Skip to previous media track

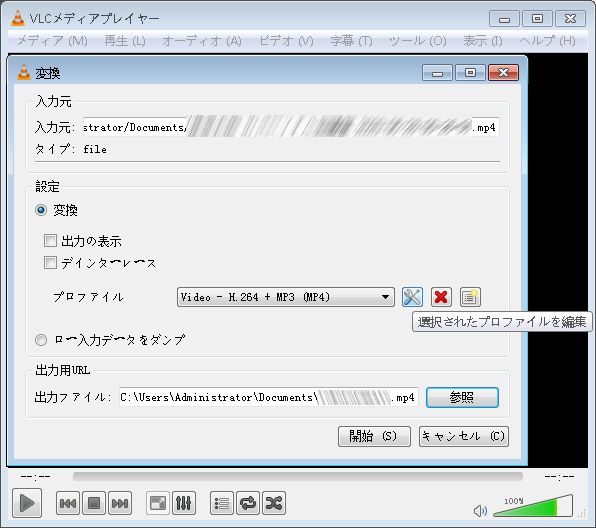[x=68, y=503]
